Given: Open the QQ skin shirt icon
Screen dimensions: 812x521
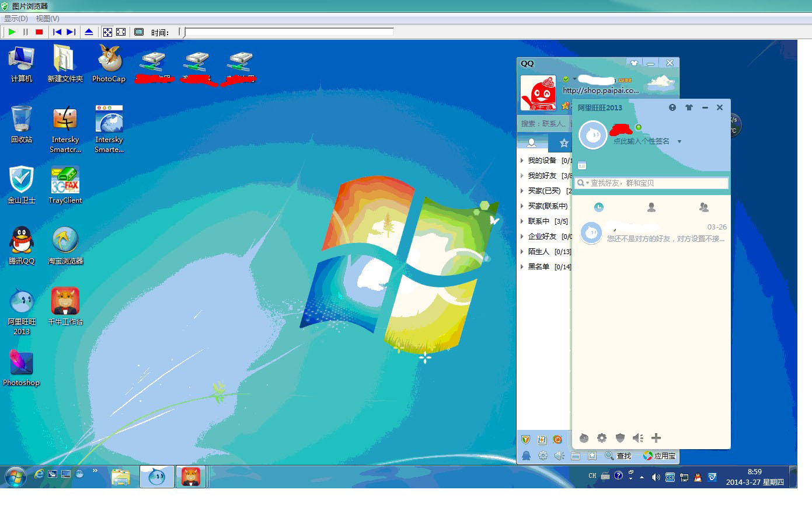Looking at the screenshot, I should coord(634,63).
